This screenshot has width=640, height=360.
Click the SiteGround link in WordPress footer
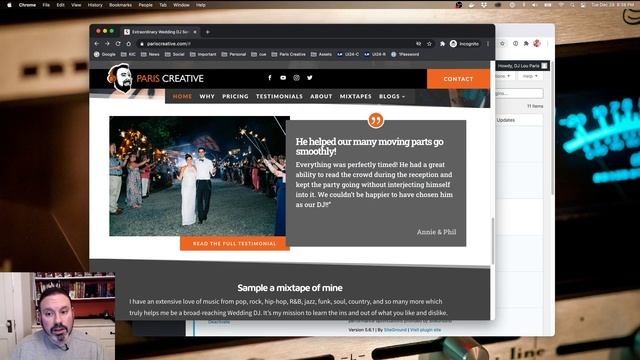click(395, 329)
